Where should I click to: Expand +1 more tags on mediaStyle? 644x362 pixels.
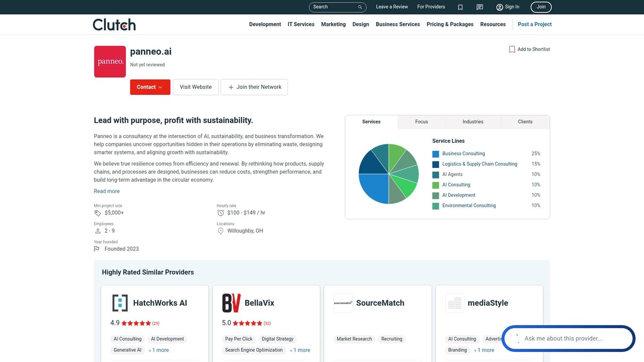(484, 350)
